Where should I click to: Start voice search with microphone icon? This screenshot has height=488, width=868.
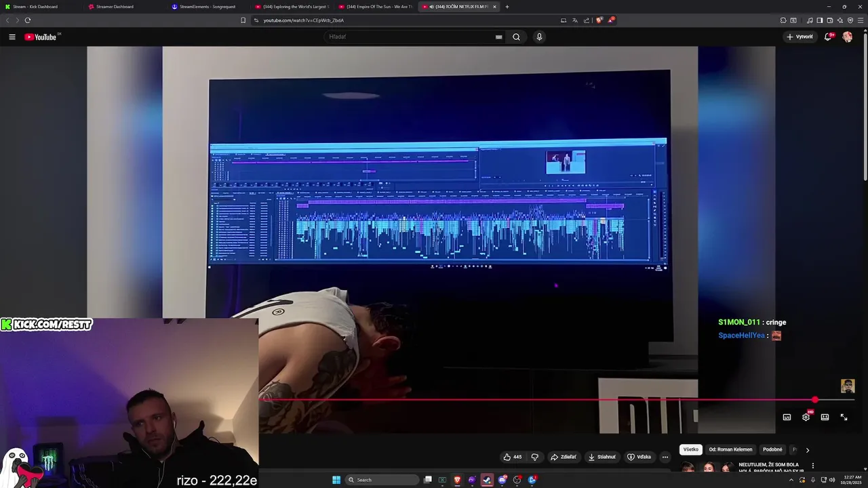[x=539, y=37]
